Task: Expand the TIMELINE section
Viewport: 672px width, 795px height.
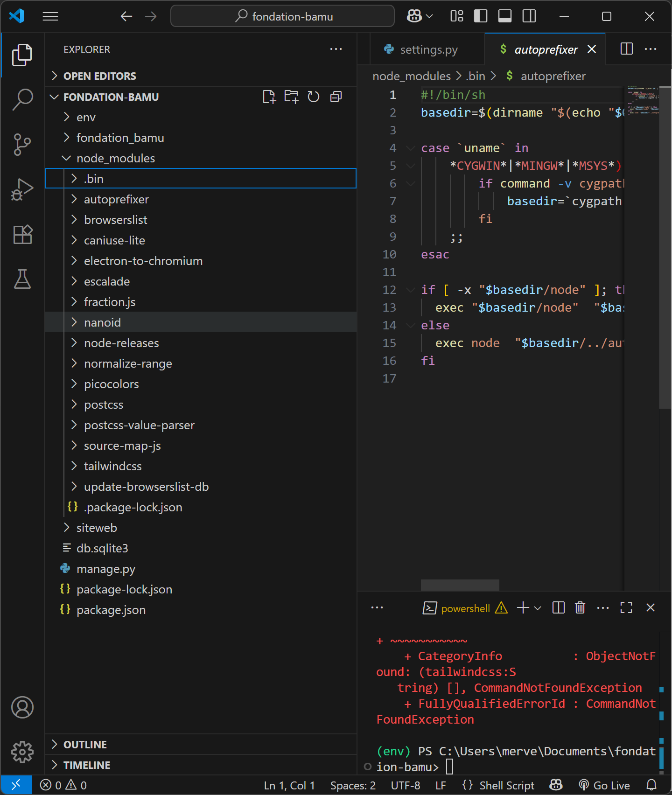Action: [x=201, y=765]
